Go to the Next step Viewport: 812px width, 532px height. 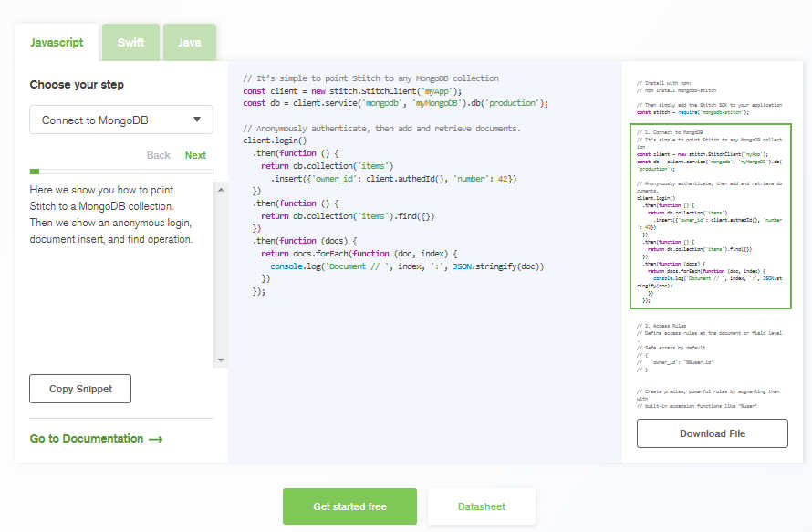click(x=195, y=155)
